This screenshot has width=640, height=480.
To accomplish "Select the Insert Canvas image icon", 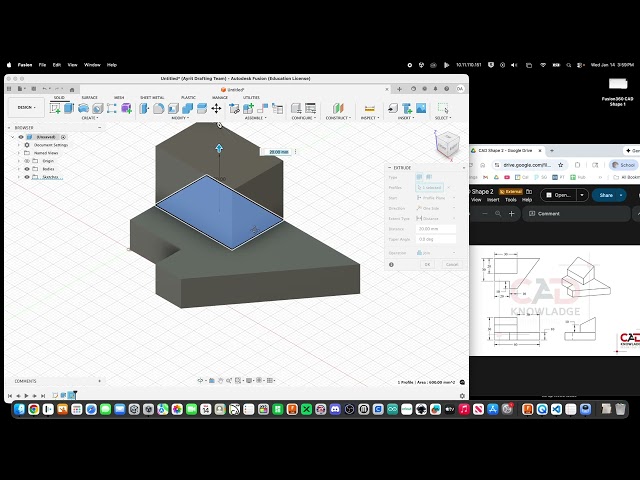I will [x=421, y=108].
